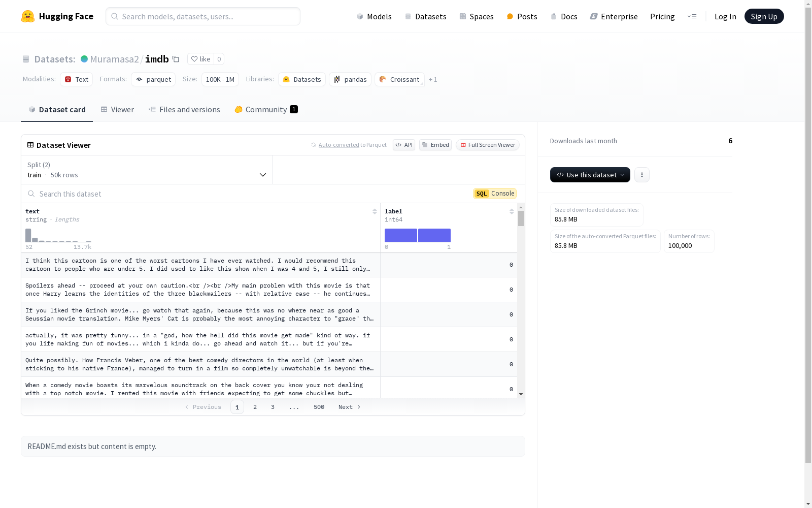This screenshot has height=508, width=812.
Task: Click the tallest text-length histogram bar
Action: (28, 235)
